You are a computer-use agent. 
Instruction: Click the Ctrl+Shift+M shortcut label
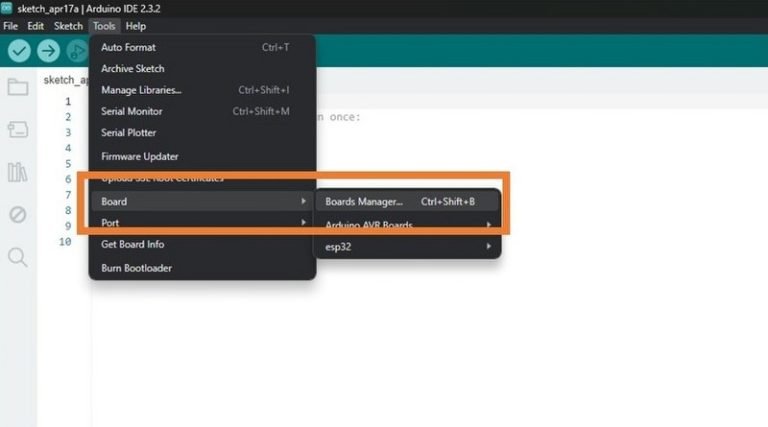[x=261, y=111]
